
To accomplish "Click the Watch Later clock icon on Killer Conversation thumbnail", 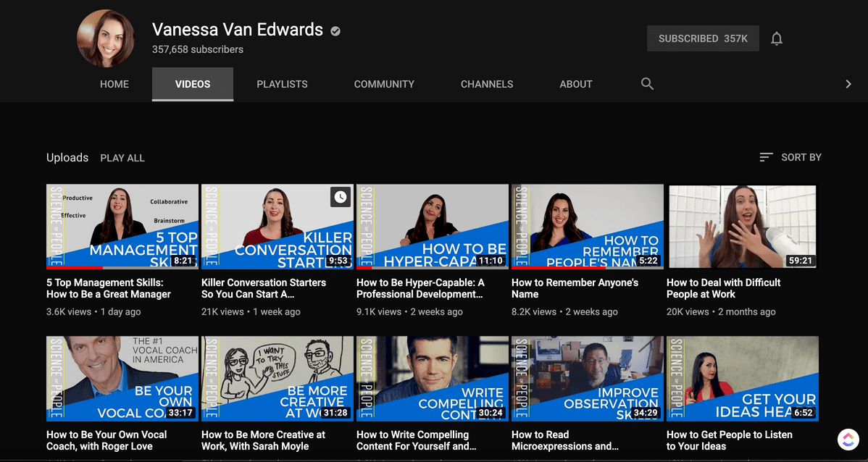I will (x=341, y=197).
